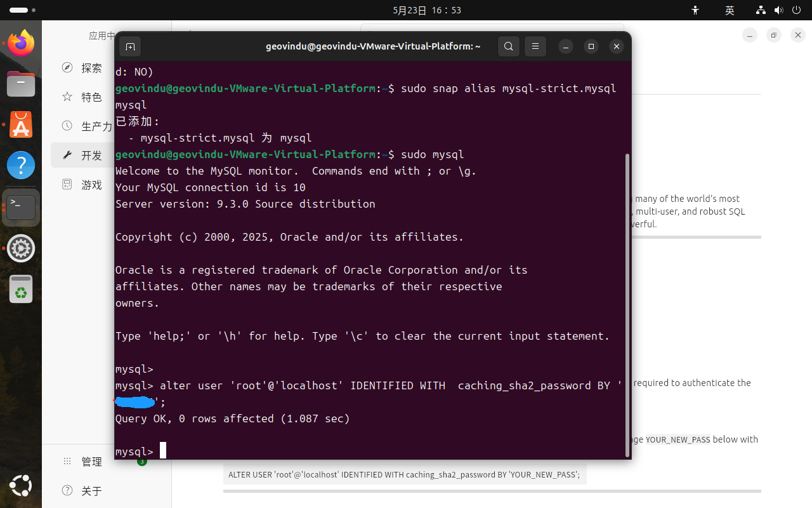Select 开发 in App Center sidebar

coord(82,156)
